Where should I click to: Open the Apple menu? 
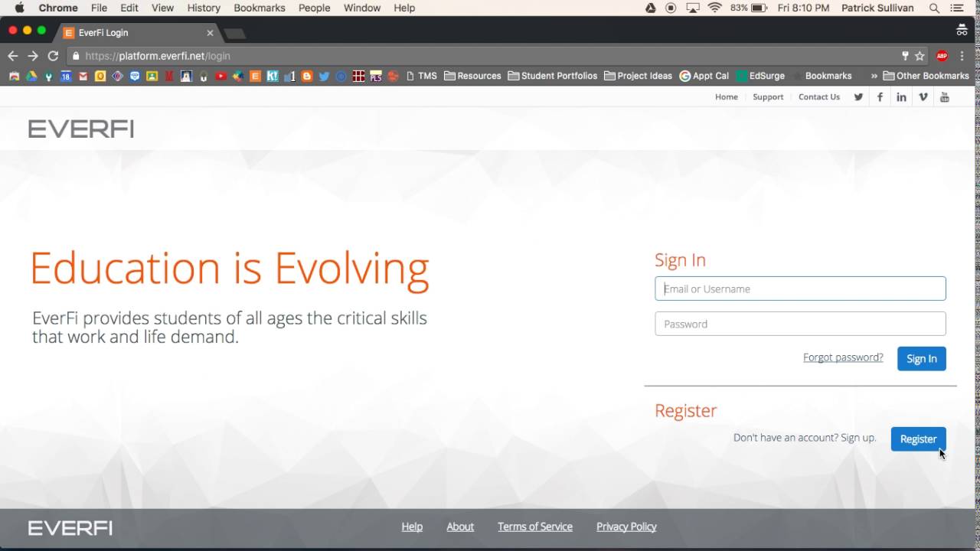pyautogui.click(x=20, y=8)
